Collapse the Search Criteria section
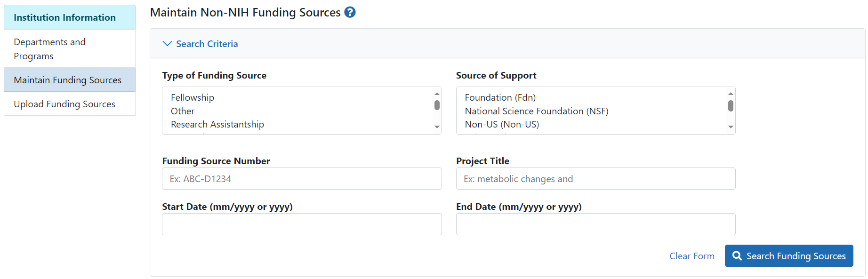 200,44
